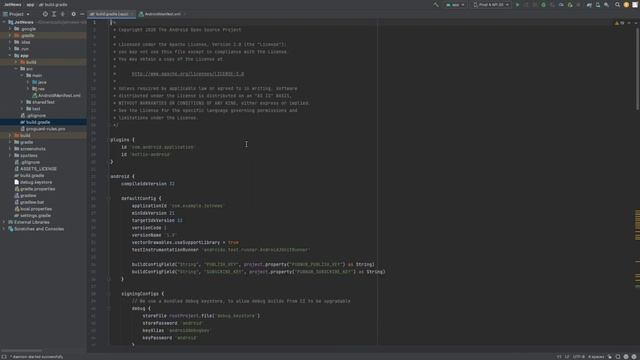This screenshot has height=360, width=640.
Task: Click the editor warnings indicator icon
Action: (x=619, y=23)
